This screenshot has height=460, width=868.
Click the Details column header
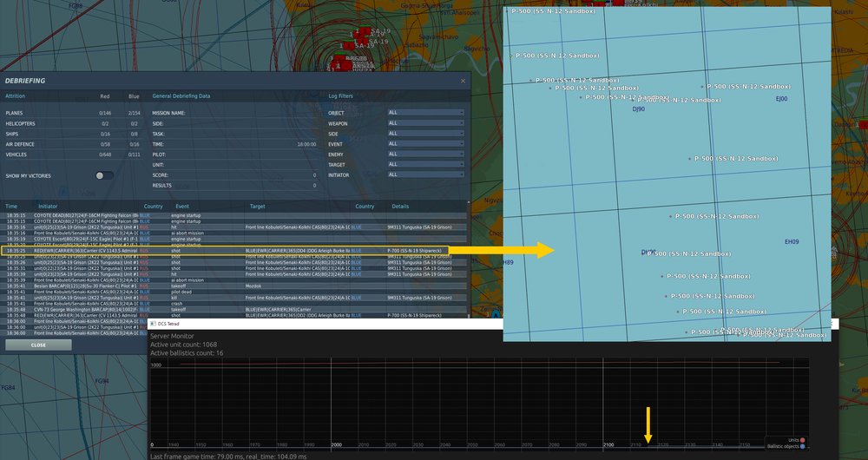pyautogui.click(x=400, y=207)
